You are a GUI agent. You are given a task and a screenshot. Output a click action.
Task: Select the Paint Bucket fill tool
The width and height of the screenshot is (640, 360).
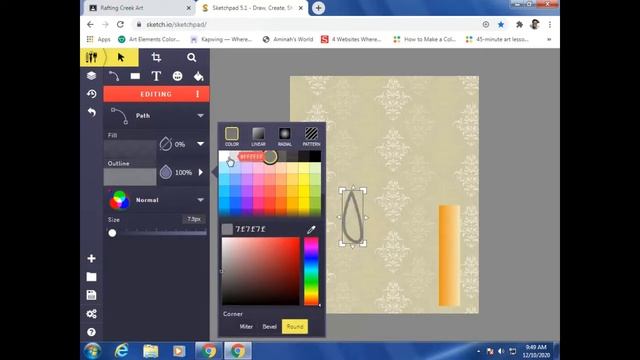tap(198, 76)
